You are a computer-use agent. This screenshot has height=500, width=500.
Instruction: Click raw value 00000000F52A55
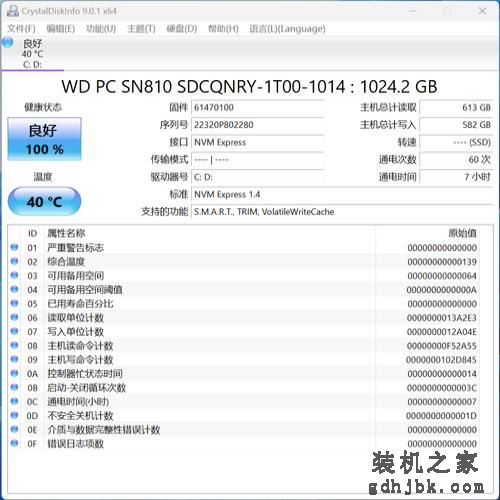click(442, 346)
